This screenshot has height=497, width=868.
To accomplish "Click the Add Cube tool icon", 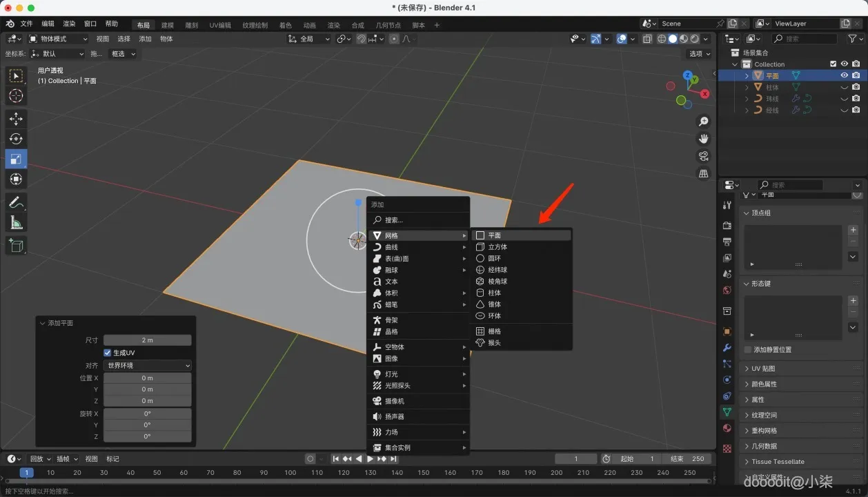I will point(16,245).
